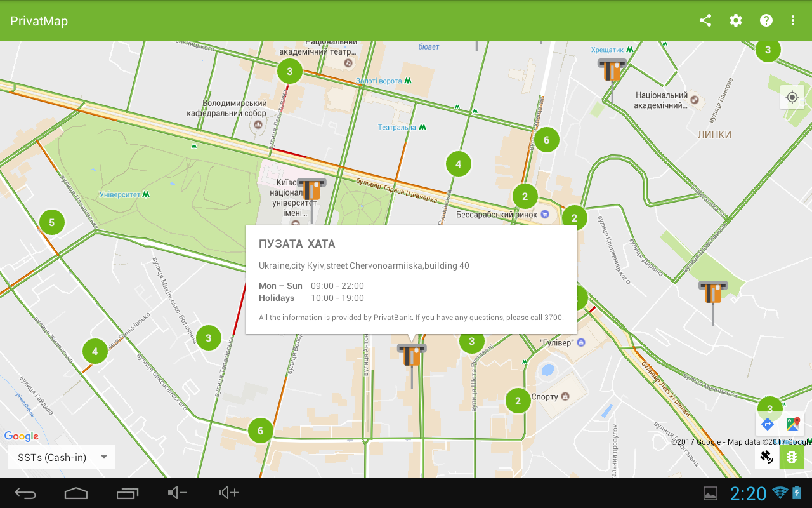
Task: Open location in the Google Maps app
Action: coord(792,424)
